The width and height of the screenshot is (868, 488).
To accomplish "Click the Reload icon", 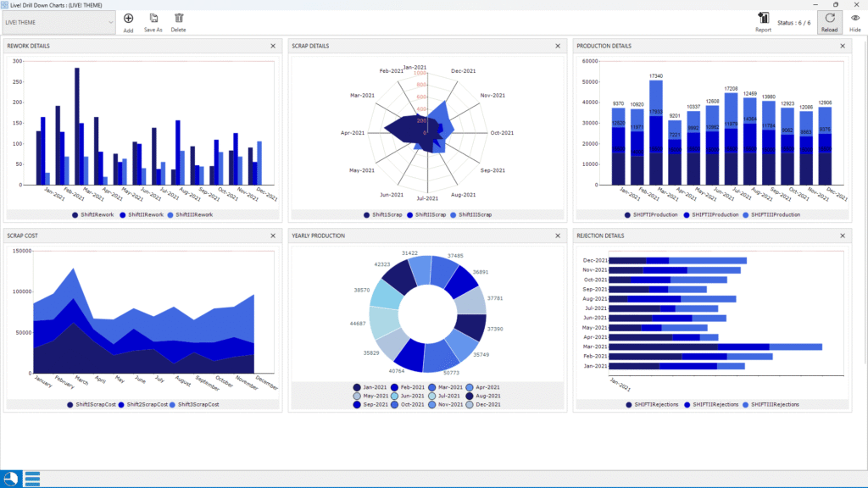I will [x=829, y=18].
